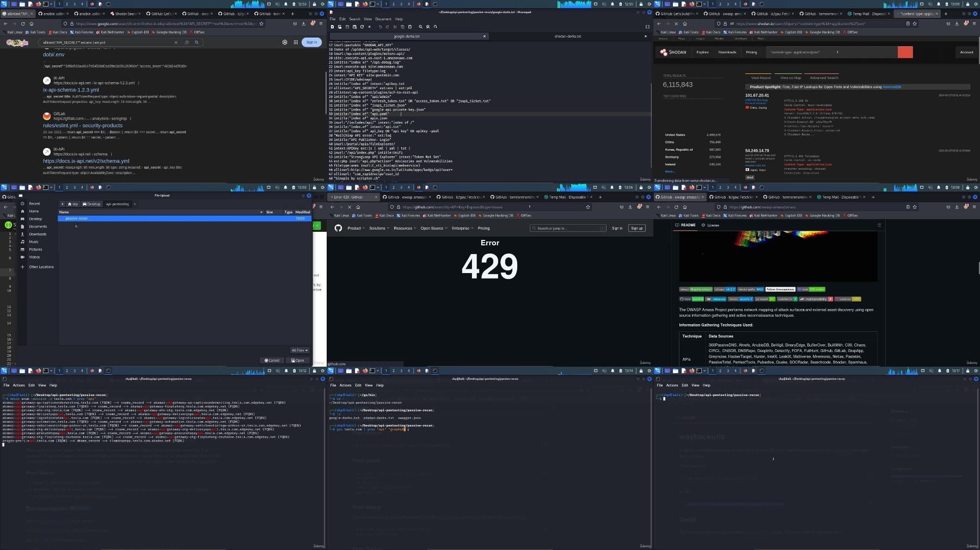
Task: Expand the Open Source dropdown on GitHub Error 429 page
Action: point(433,228)
